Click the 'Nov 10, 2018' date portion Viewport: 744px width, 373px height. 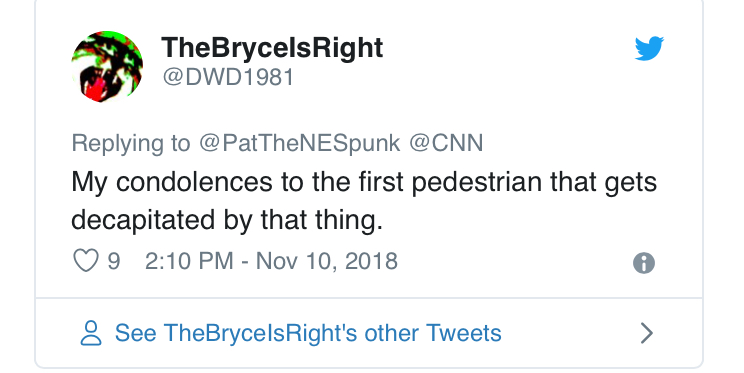coord(327,261)
